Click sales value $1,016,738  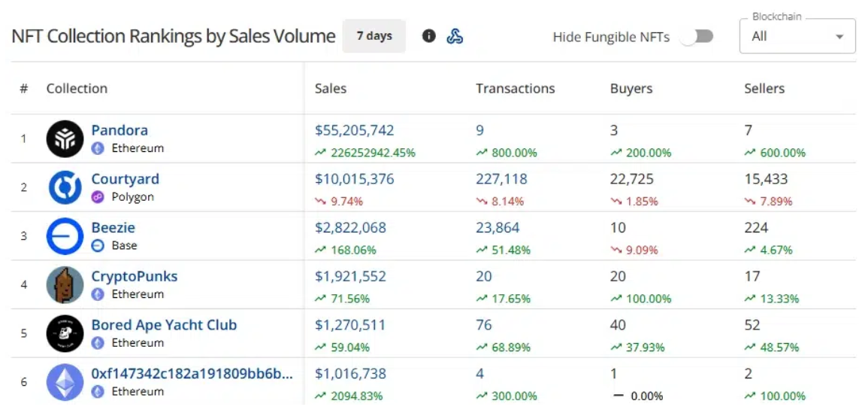point(350,374)
